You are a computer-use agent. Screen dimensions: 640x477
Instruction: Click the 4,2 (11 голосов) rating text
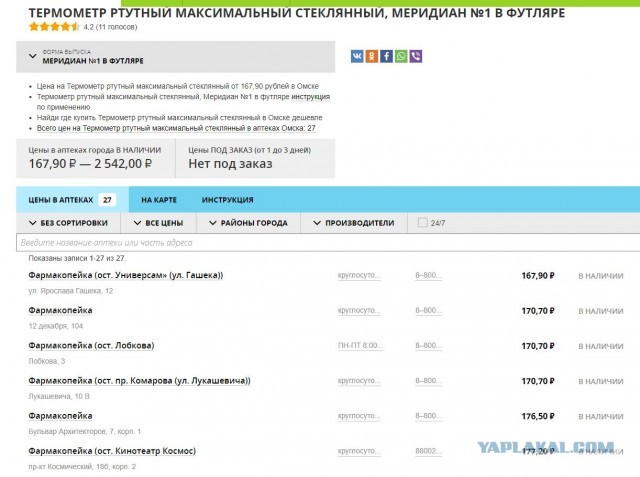coord(110,27)
